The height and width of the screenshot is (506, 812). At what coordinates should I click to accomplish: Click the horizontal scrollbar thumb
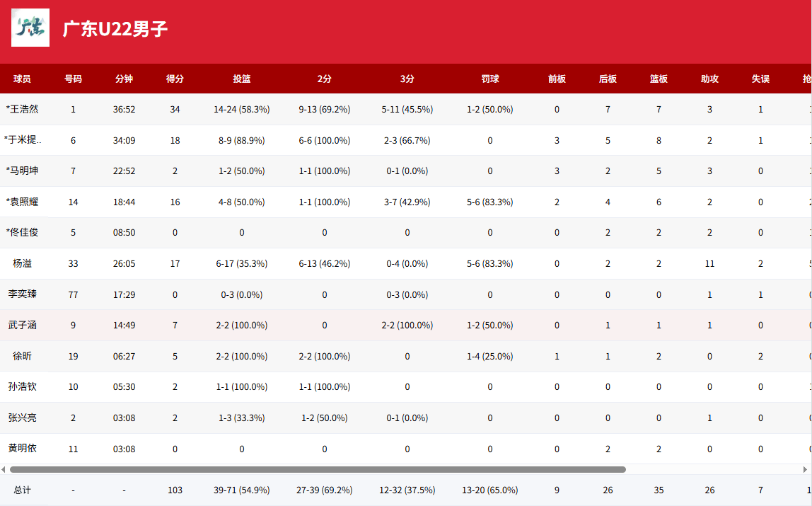(318, 469)
